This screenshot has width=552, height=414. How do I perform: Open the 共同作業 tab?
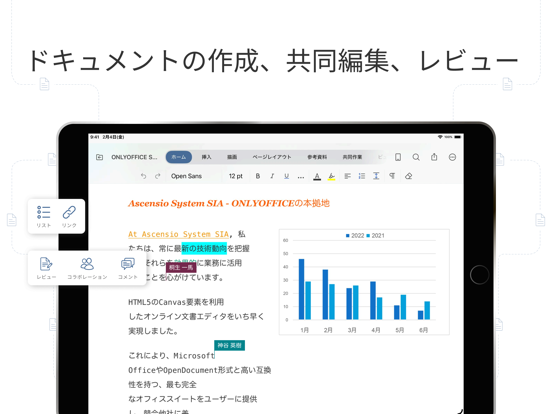click(x=352, y=157)
